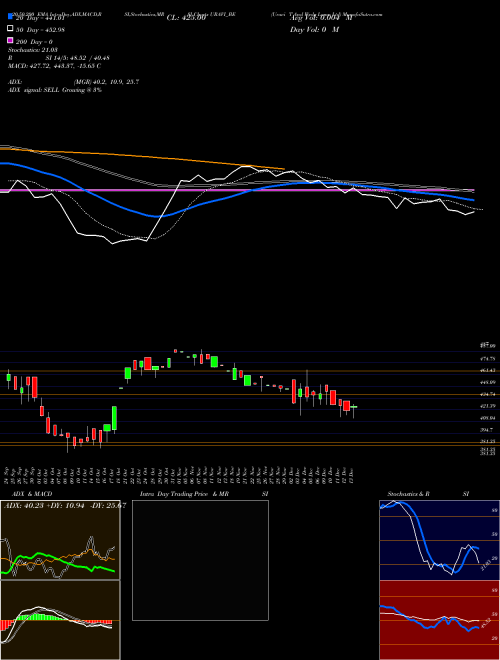The image size is (500, 660).
Task: Select the '200 Day - 0' legend text
Action: click(x=34, y=42)
